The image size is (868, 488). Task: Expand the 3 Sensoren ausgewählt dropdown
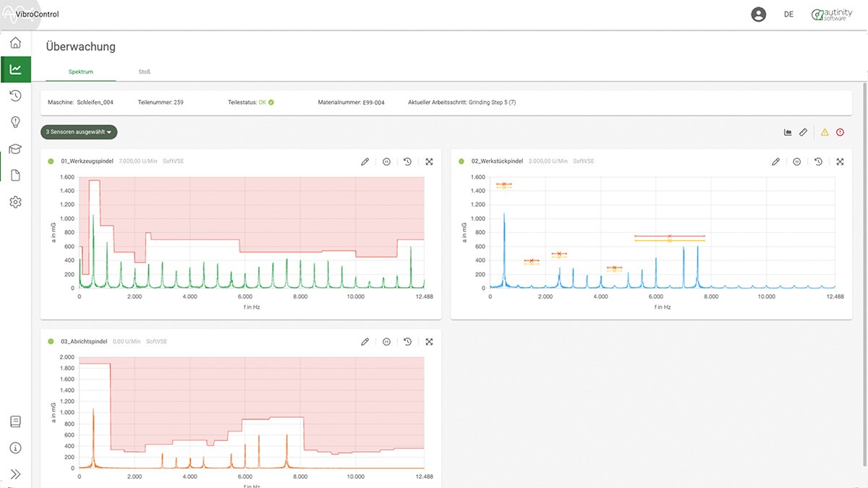[x=79, y=132]
